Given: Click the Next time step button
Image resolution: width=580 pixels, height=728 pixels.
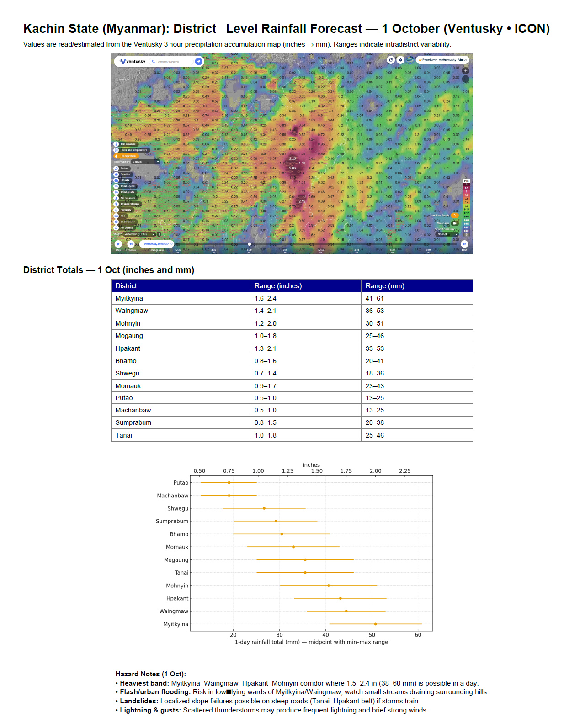Looking at the screenshot, I should click(464, 244).
